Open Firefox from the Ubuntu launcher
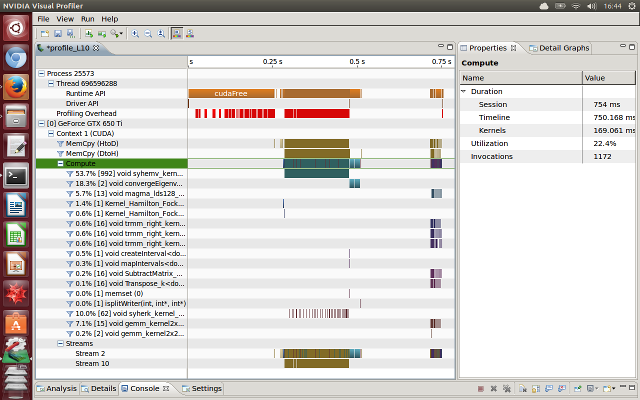The height and width of the screenshot is (400, 640). pyautogui.click(x=16, y=87)
